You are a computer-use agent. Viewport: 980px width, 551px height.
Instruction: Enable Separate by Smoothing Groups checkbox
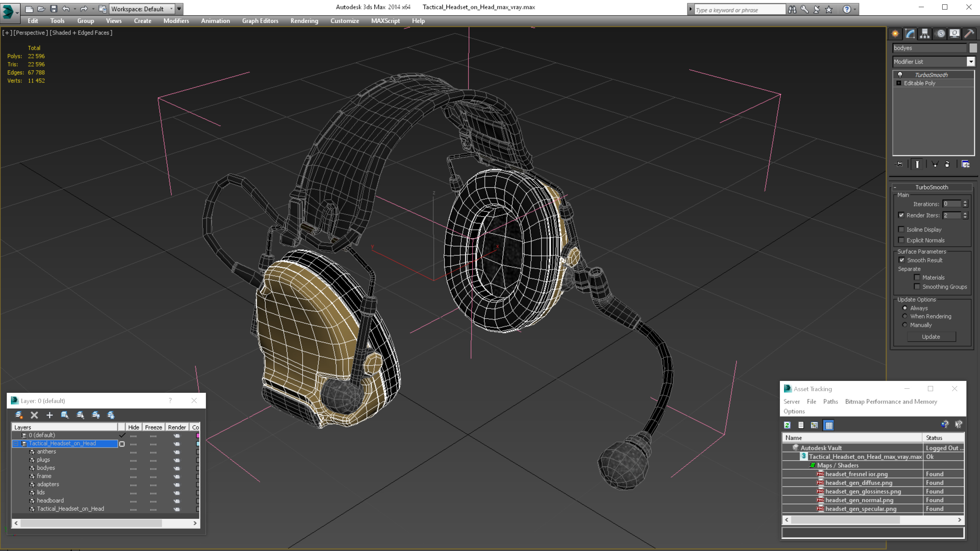point(917,286)
